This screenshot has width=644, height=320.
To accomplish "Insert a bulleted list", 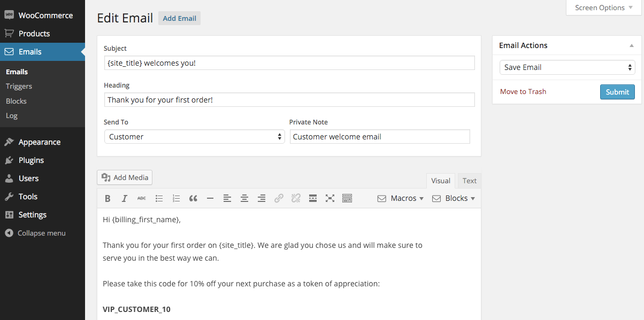I will tap(159, 199).
